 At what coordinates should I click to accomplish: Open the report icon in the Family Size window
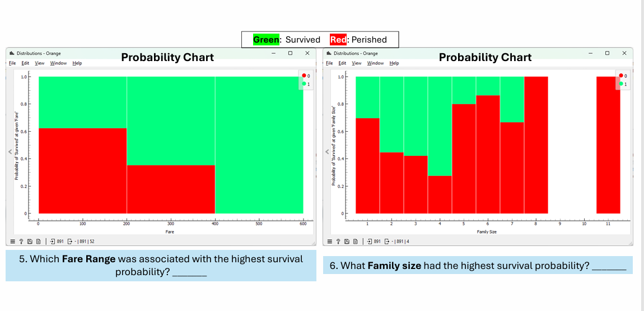click(356, 241)
